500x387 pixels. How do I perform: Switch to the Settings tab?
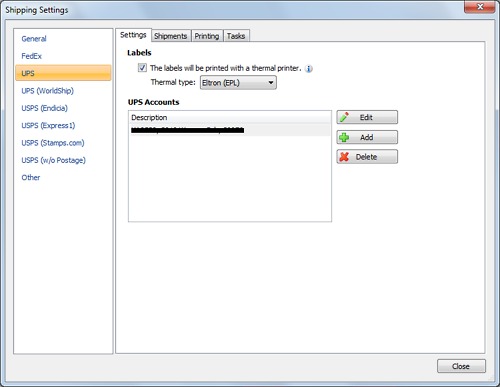[133, 35]
